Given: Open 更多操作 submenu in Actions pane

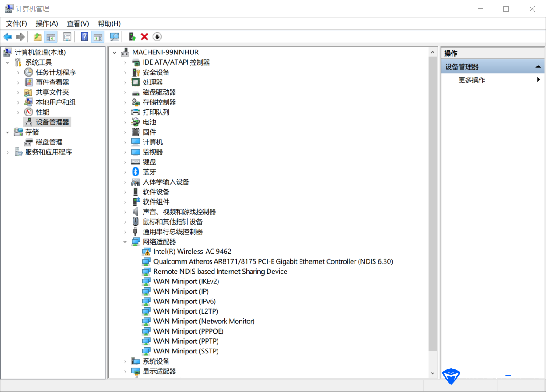Looking at the screenshot, I should point(493,80).
